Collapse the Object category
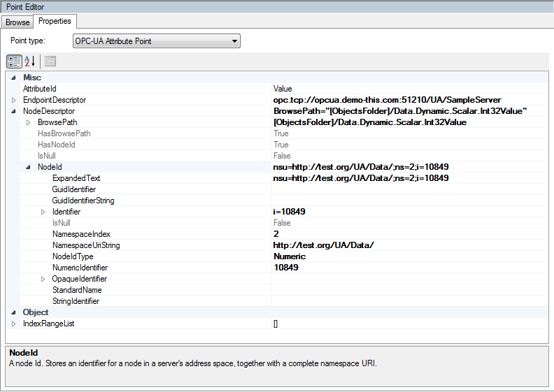The height and width of the screenshot is (392, 554). pos(13,312)
